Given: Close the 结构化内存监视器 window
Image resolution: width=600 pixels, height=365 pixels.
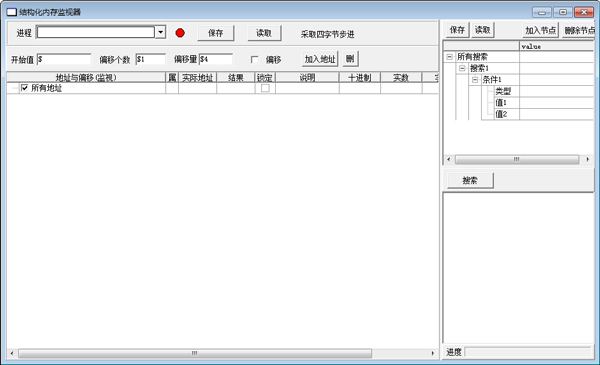Looking at the screenshot, I should click(x=584, y=12).
